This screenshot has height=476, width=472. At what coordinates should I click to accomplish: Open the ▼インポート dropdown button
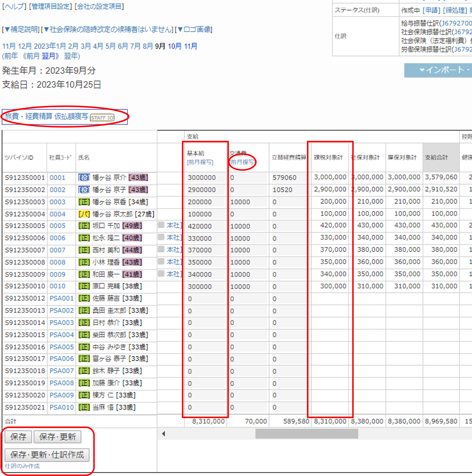[438, 70]
